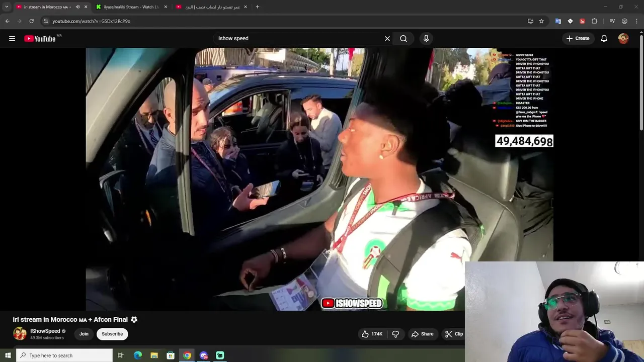644x362 pixels.
Task: Click the 49,484,698 subscriber counter overlay
Action: point(524,141)
